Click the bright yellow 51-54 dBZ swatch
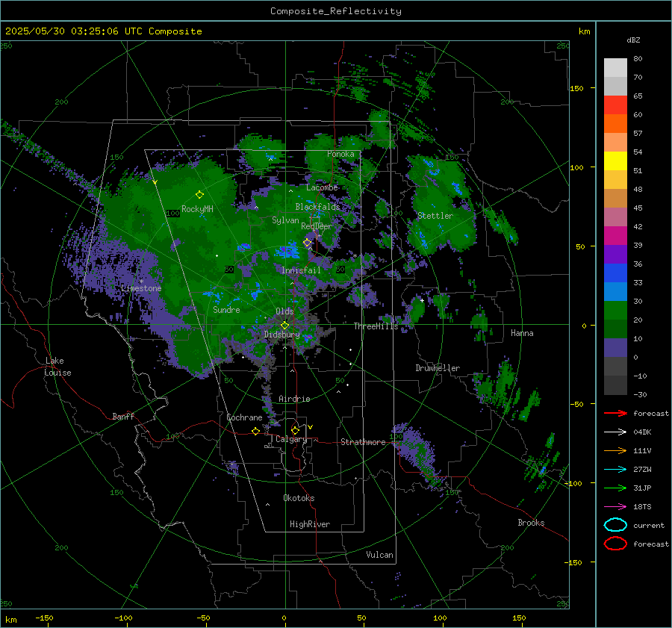 (615, 161)
